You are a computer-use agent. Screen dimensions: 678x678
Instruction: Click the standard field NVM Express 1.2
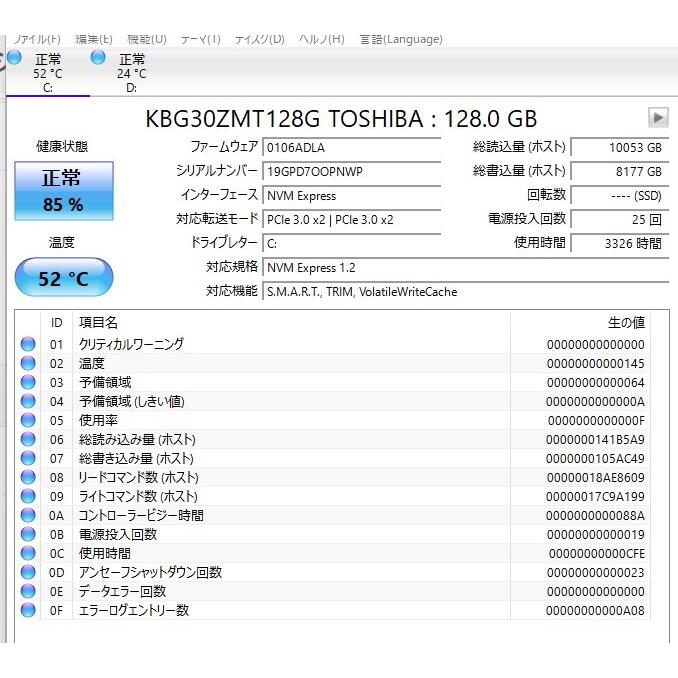click(466, 268)
